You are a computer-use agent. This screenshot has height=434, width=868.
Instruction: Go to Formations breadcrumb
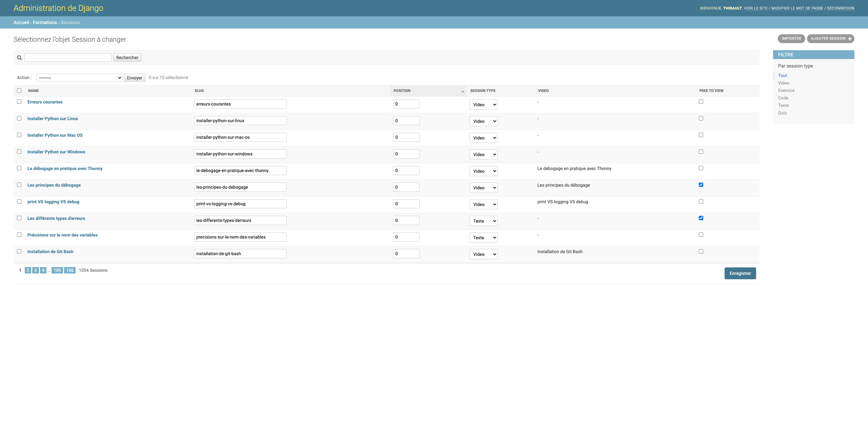[45, 22]
